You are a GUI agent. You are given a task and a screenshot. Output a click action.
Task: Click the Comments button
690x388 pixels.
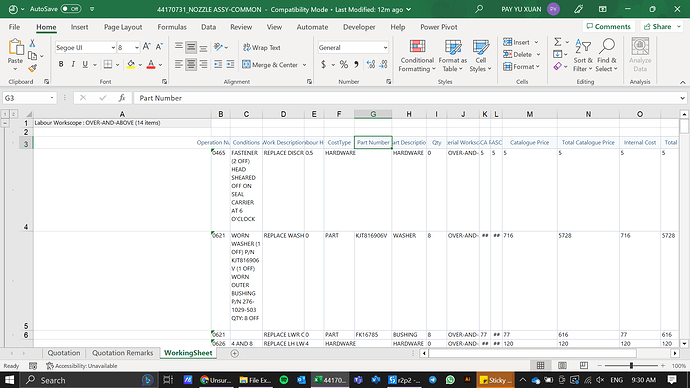(609, 26)
